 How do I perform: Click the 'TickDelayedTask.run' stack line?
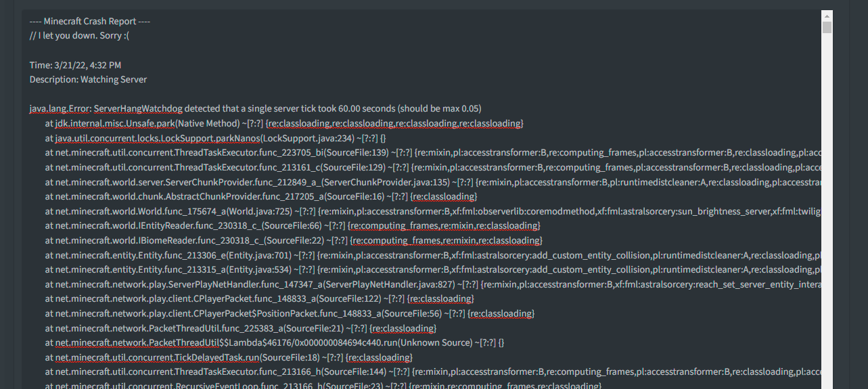coord(229,357)
